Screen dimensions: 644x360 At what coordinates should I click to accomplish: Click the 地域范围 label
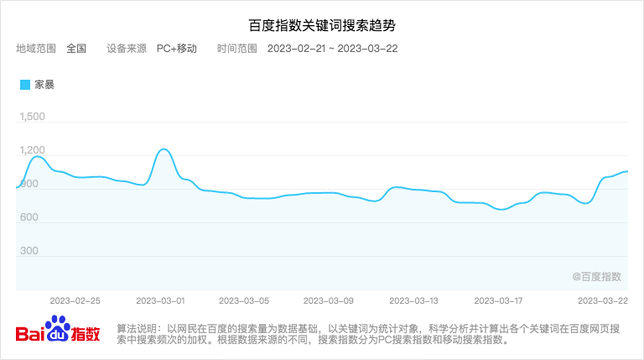[36, 49]
